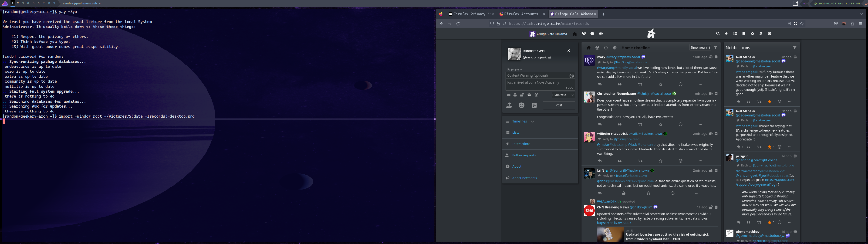Click Show new (1) button
Image resolution: width=868 pixels, height=244 pixels.
pos(700,48)
